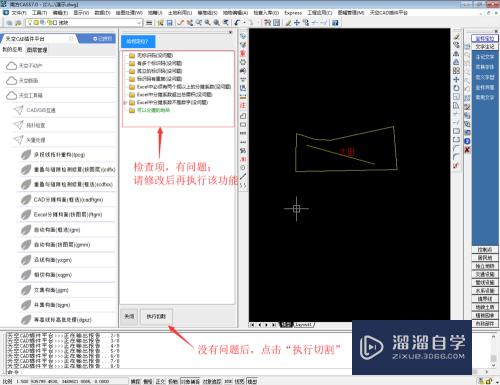Click the red 注 annotation tool icon
500x385 pixels.
click(x=243, y=106)
